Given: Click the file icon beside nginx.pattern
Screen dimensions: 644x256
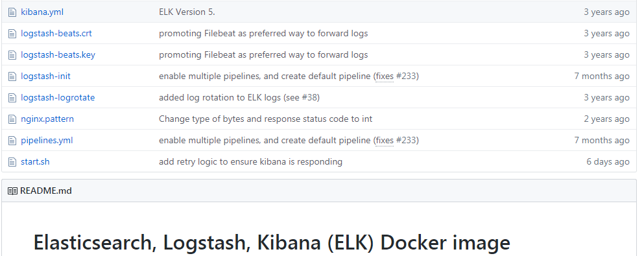Looking at the screenshot, I should 12,119.
